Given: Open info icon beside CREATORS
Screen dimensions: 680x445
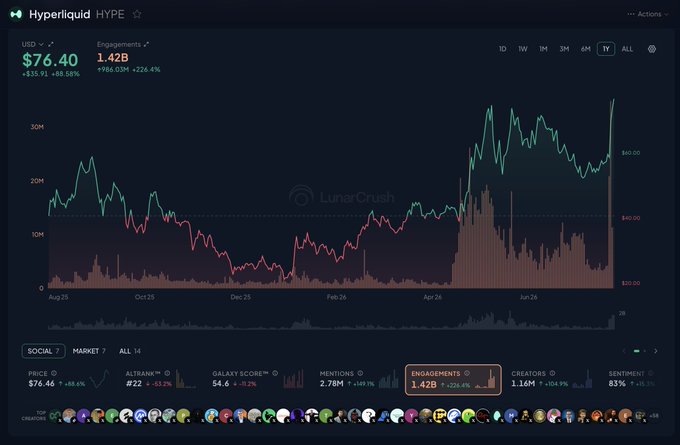Looking at the screenshot, I should point(552,373).
